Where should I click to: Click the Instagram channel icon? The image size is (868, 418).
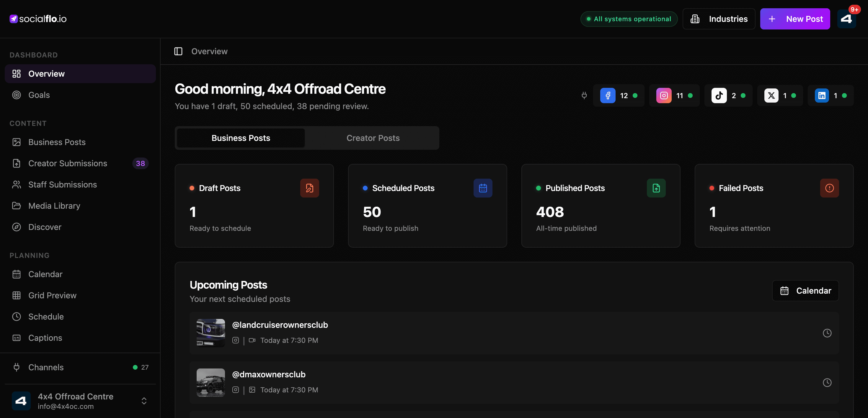click(663, 96)
